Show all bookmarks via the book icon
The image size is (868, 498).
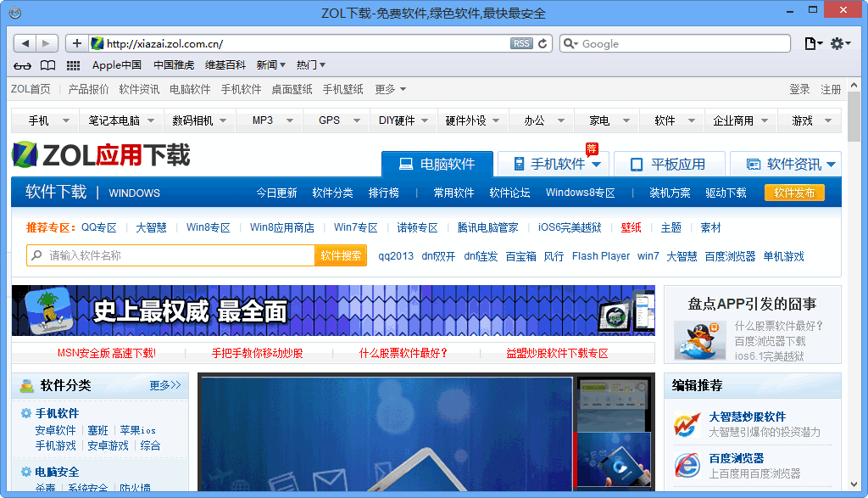point(48,65)
